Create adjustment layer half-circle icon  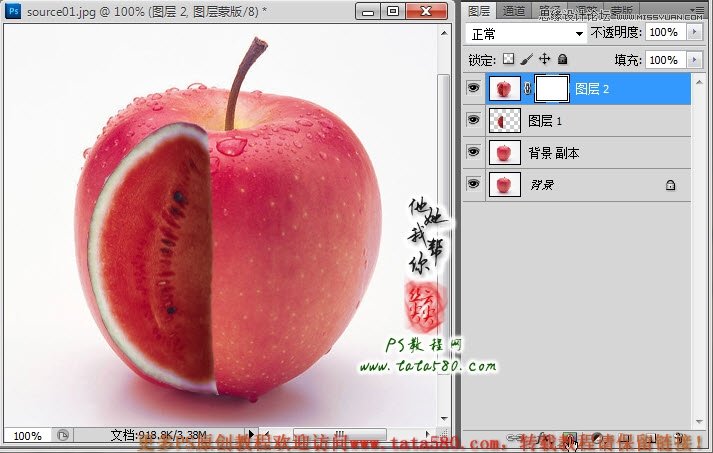(x=597, y=439)
